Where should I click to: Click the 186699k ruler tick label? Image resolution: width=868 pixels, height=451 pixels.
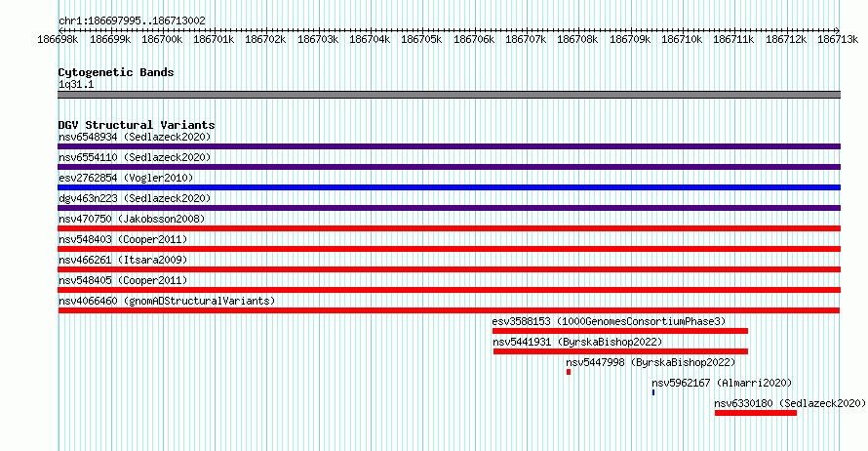point(110,39)
